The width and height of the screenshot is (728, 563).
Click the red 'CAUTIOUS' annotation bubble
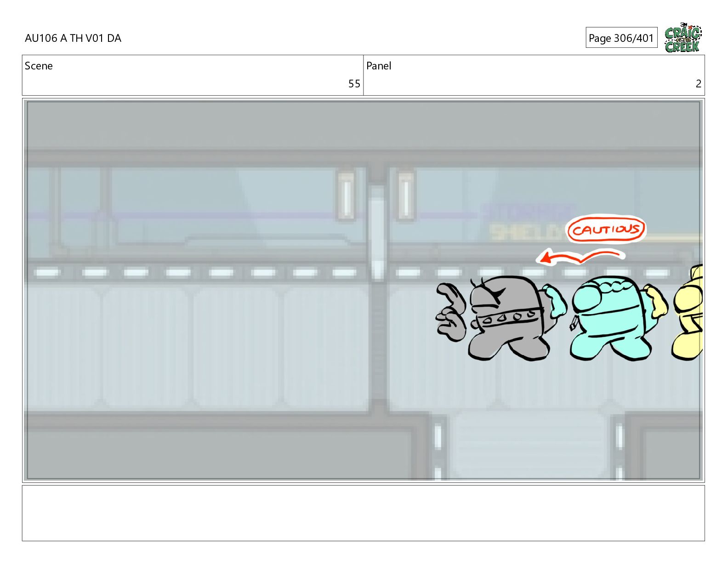click(x=606, y=229)
